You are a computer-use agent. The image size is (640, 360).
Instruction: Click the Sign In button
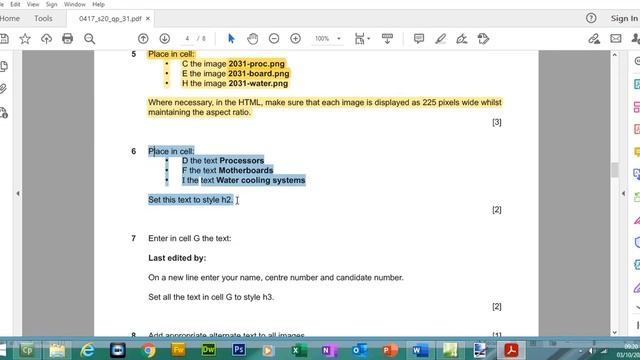(x=624, y=18)
